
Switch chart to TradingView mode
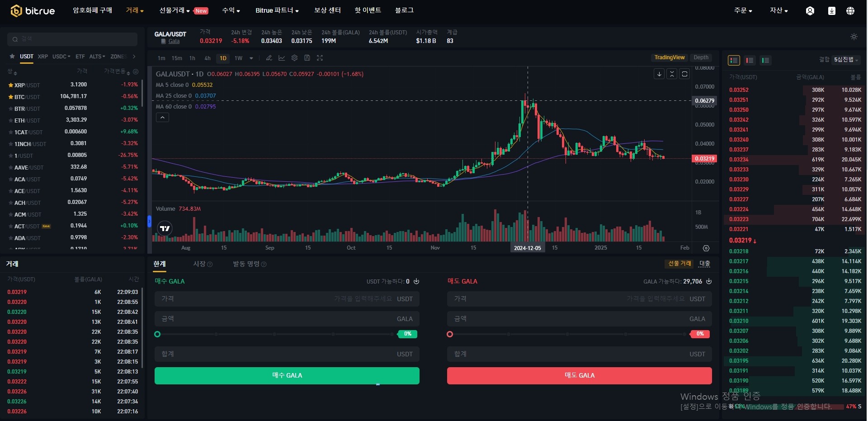click(670, 57)
